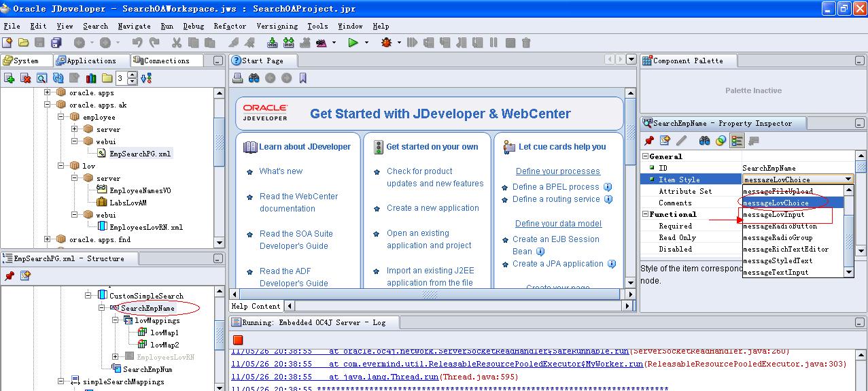This screenshot has height=391, width=868.
Task: Click the red X Delete icon in navigator
Action: point(25,78)
